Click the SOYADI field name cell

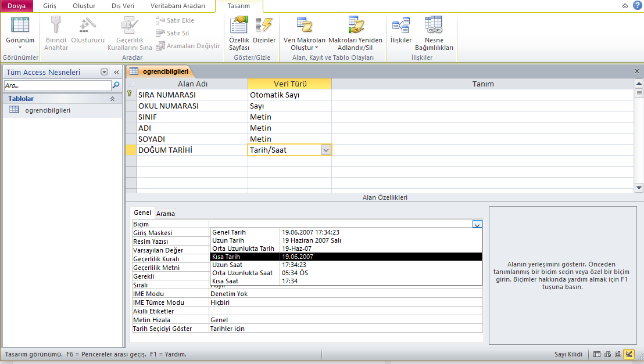coord(192,139)
